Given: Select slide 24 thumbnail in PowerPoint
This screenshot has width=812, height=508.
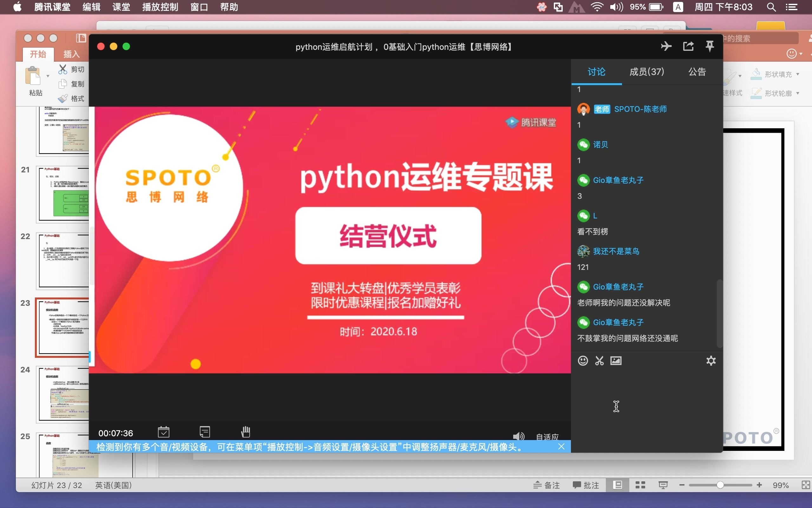Looking at the screenshot, I should point(62,394).
